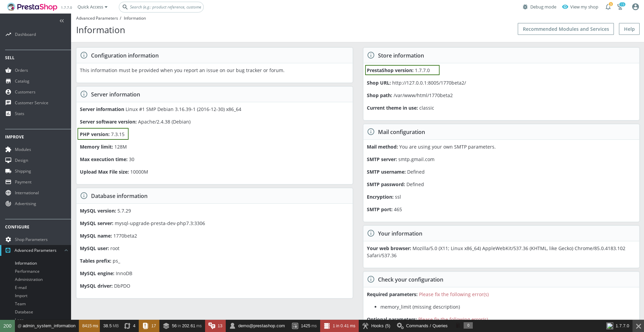Inspect the 13 SQL queries debug indicator

[x=215, y=326]
